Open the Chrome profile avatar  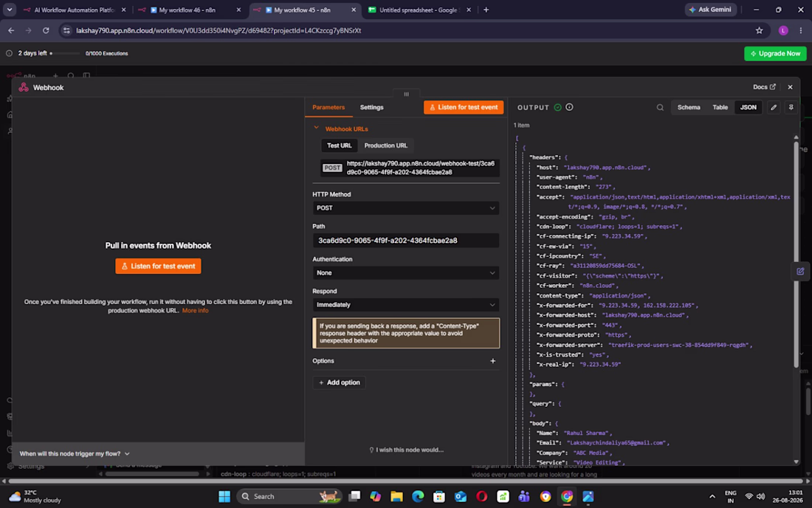[x=783, y=30]
